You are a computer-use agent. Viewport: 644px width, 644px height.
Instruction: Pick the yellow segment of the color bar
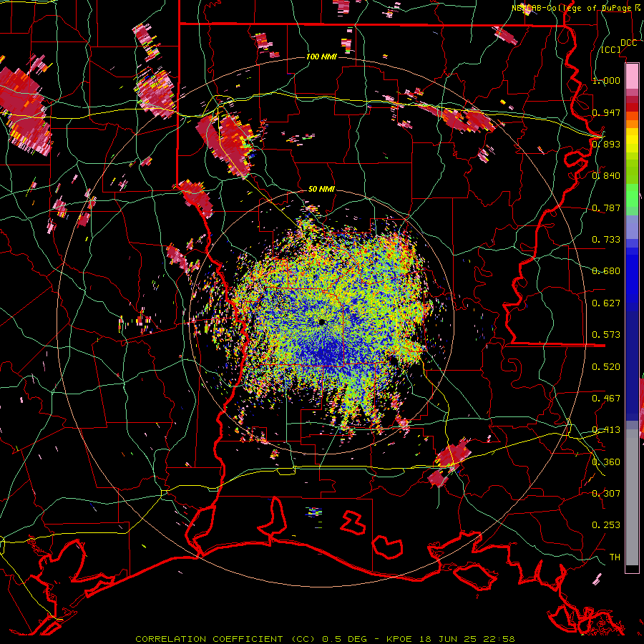632,141
